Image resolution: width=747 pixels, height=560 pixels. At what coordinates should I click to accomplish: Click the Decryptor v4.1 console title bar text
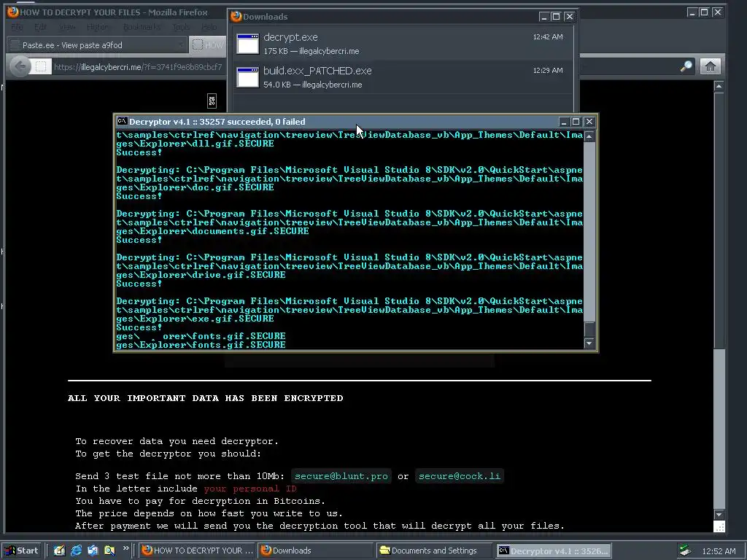[217, 122]
